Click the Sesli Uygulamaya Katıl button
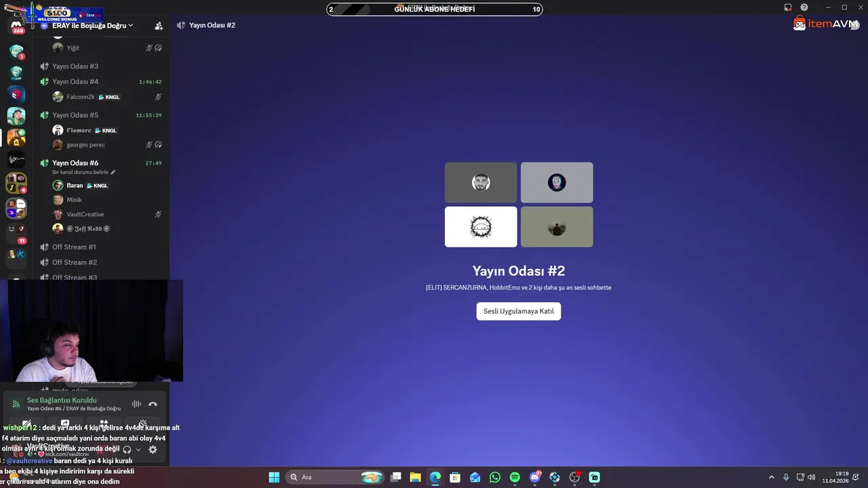 coord(519,311)
